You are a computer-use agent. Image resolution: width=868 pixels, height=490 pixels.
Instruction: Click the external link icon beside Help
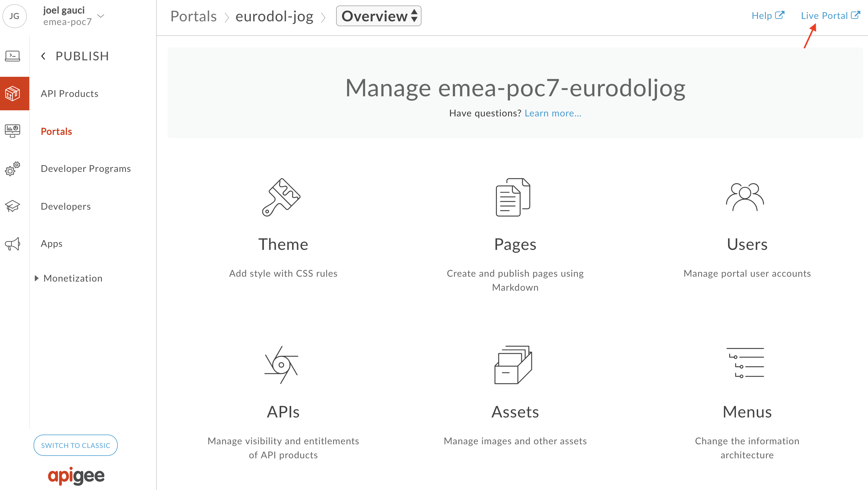[780, 15]
